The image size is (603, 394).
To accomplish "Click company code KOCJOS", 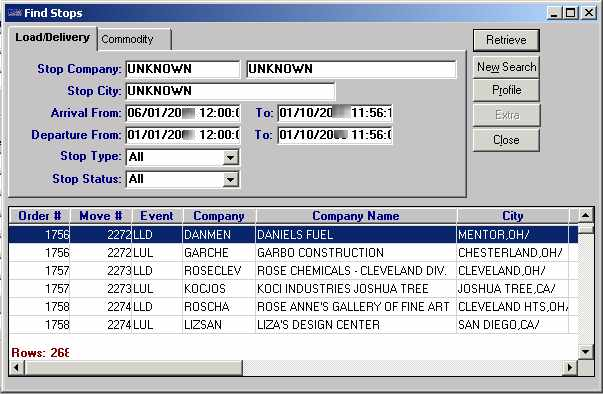I will 205,289.
